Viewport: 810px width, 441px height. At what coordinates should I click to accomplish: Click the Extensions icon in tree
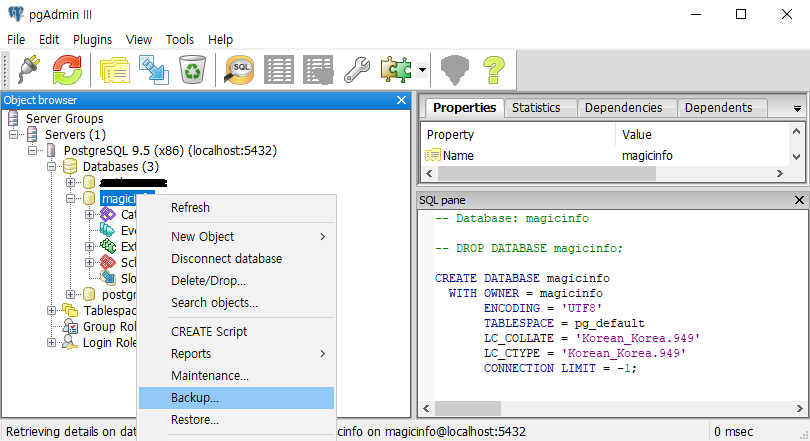pos(108,246)
